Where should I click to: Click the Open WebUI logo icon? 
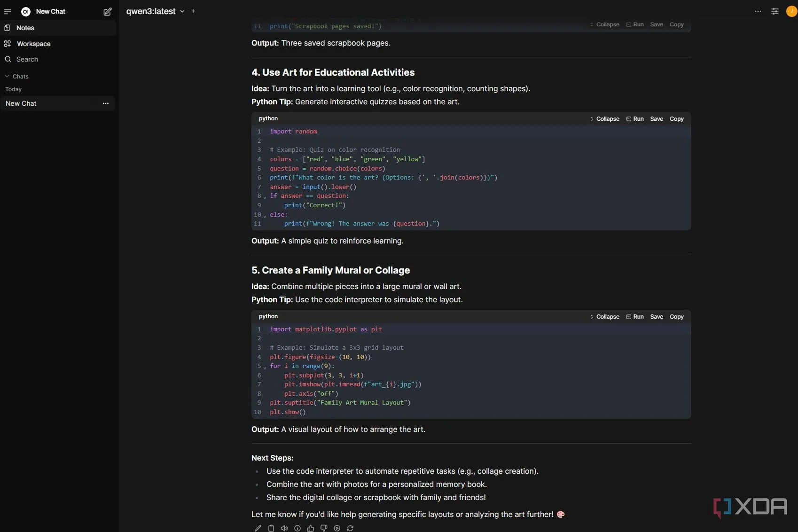26,11
